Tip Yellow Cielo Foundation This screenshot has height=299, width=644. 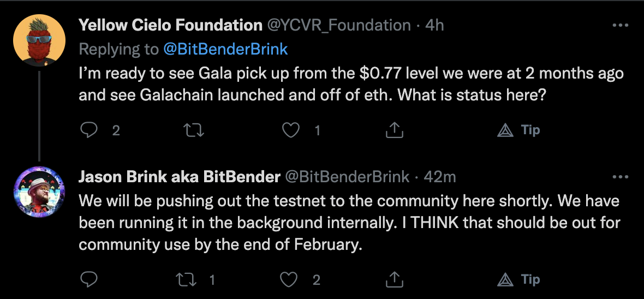click(x=519, y=130)
